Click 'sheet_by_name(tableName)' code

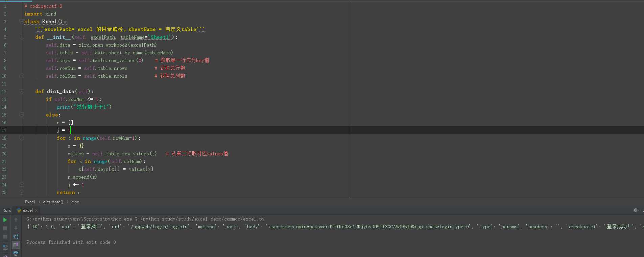[141, 53]
